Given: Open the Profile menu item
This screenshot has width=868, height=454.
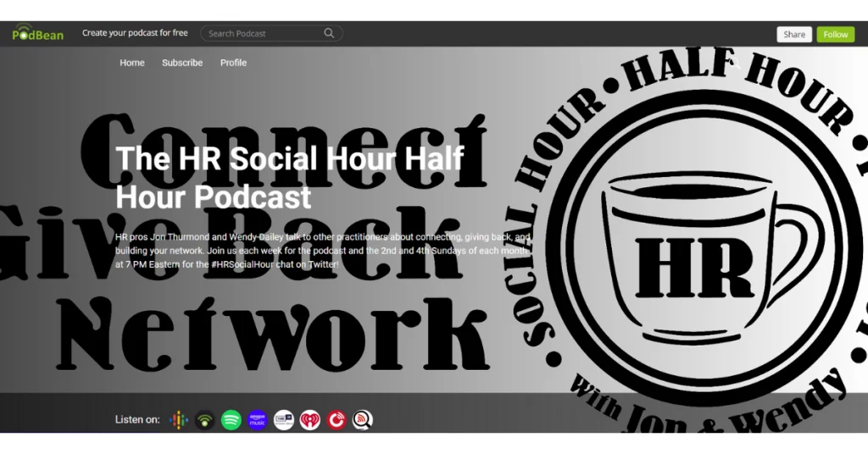Looking at the screenshot, I should click(x=234, y=63).
